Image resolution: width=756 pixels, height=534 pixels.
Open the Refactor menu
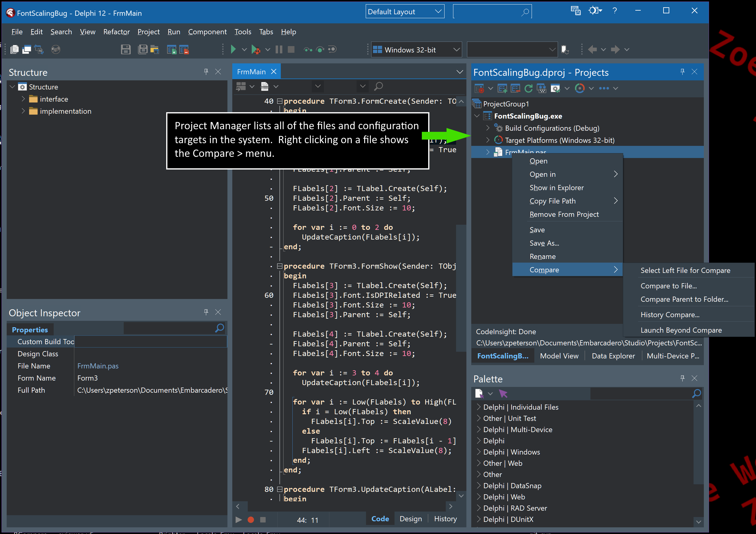(x=116, y=32)
